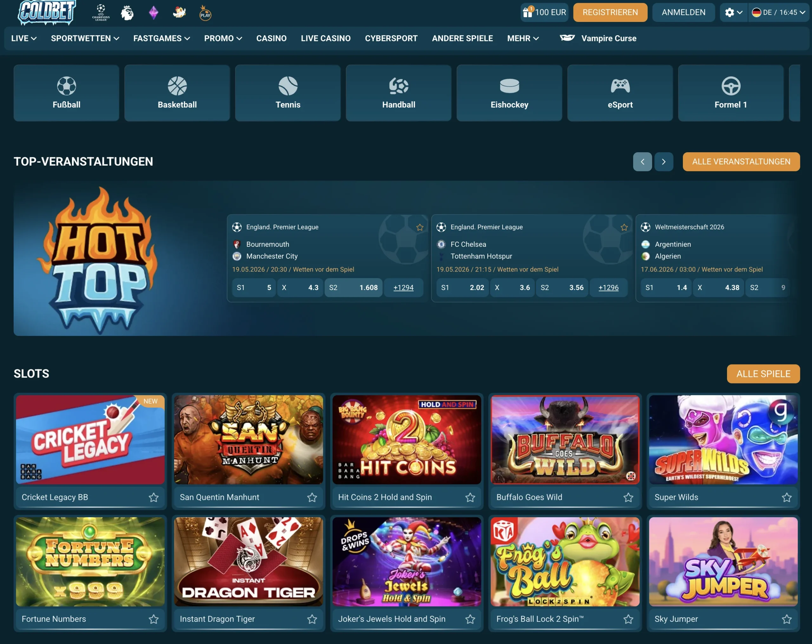The height and width of the screenshot is (644, 812).
Task: Bet S1 at 1.4 on Argentinien
Action: point(666,288)
